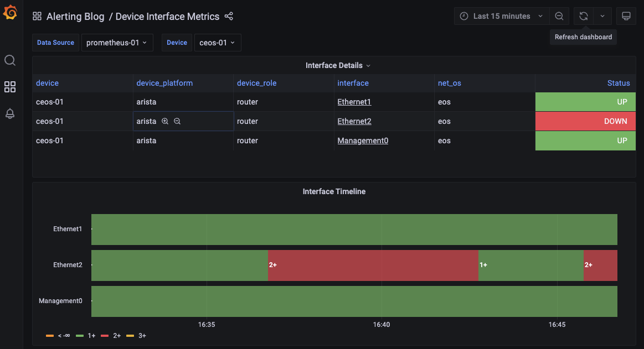This screenshot has width=644, height=349.
Task: Share the dashboard using the share icon
Action: (x=229, y=16)
